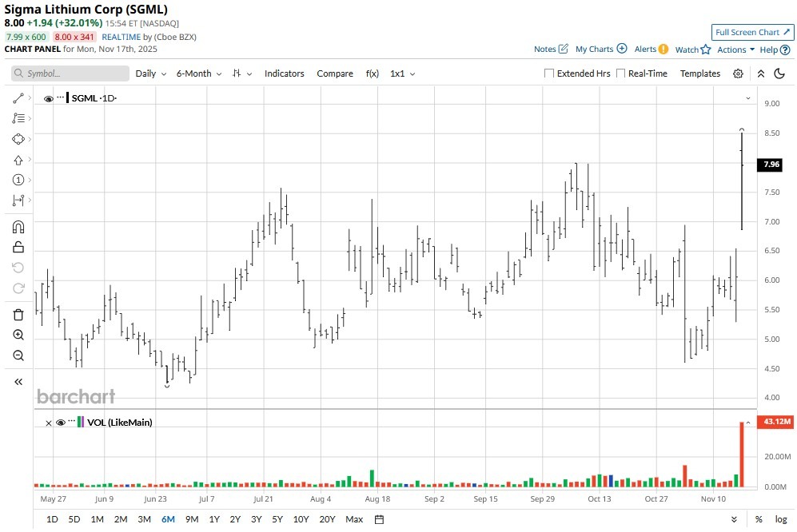Open the Daily frequency dropdown
The image size is (797, 532).
[151, 73]
